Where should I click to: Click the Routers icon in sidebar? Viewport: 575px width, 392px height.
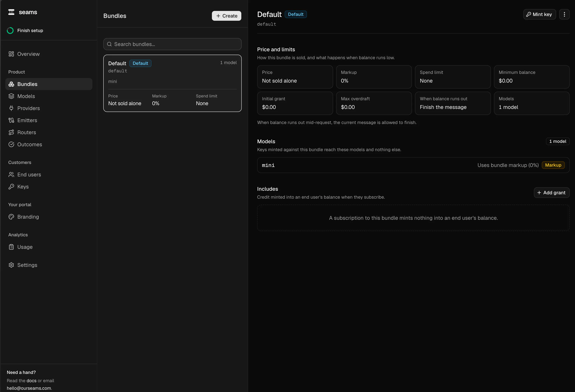click(11, 132)
